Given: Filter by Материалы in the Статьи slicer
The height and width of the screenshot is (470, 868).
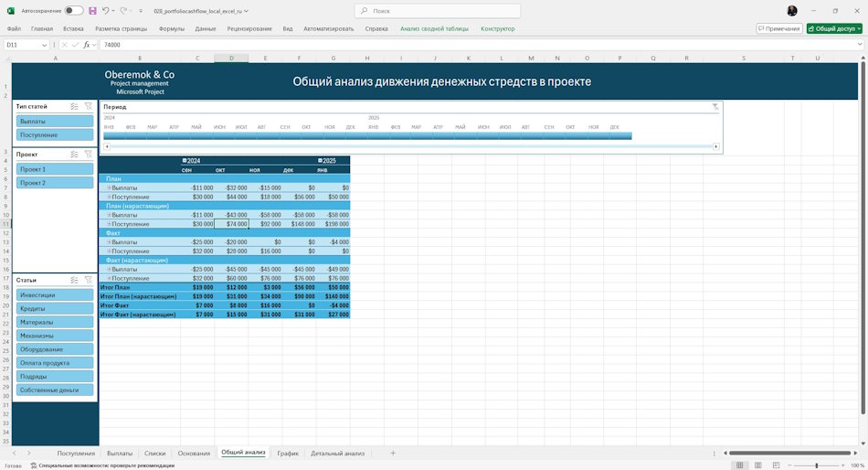Looking at the screenshot, I should tap(55, 322).
